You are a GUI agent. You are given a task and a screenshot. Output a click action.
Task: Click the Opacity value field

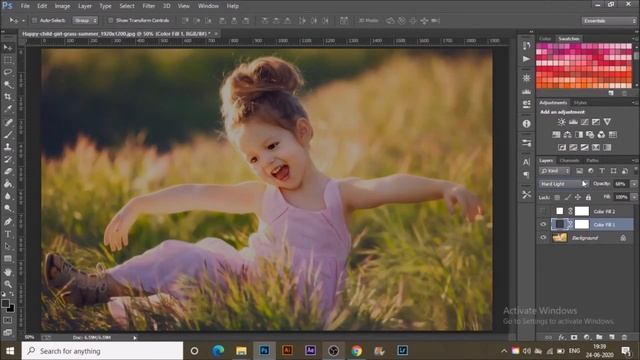pos(621,184)
